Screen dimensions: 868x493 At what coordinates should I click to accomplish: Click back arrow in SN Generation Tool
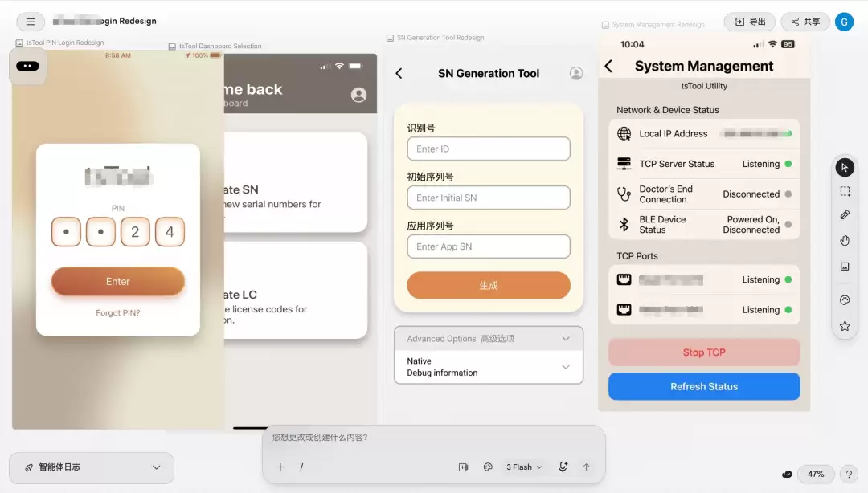tap(399, 74)
